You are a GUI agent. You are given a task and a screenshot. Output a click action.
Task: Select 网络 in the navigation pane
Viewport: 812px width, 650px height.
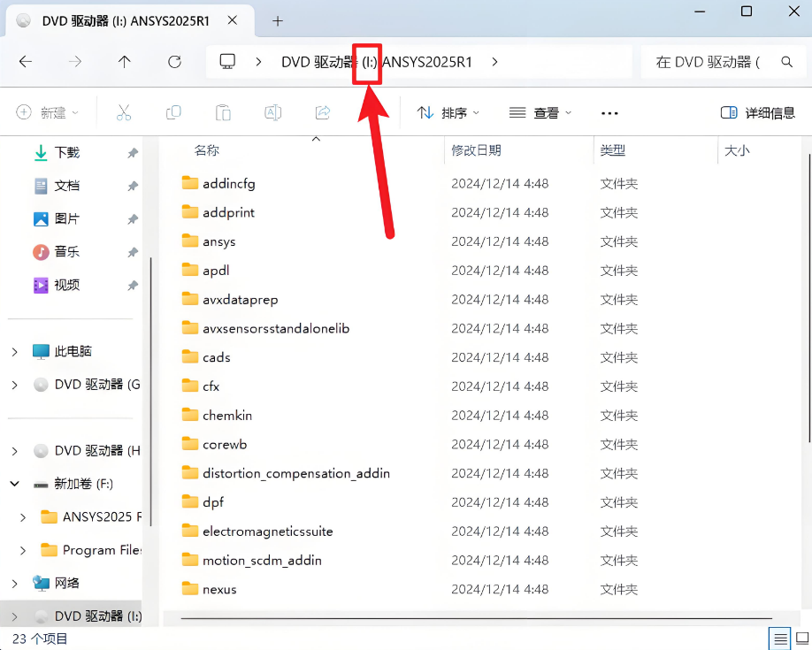67,583
